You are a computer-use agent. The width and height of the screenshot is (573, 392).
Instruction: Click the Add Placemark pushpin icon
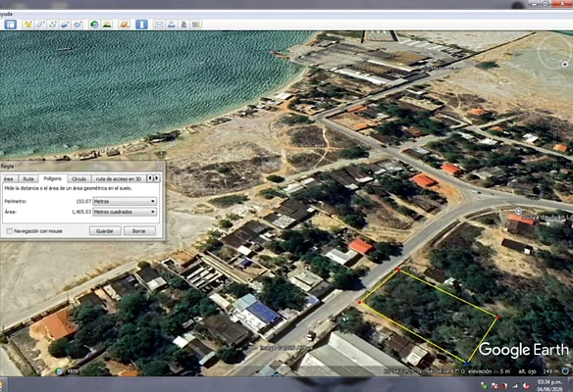click(x=27, y=24)
